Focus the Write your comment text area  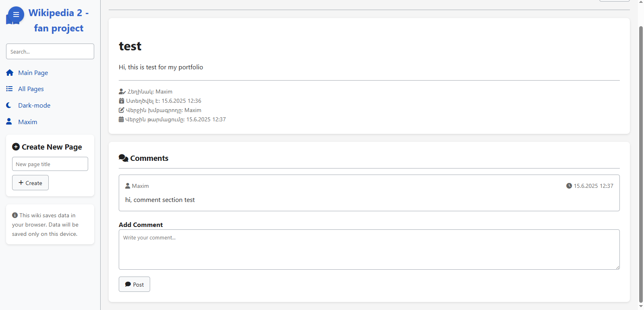[x=369, y=250]
